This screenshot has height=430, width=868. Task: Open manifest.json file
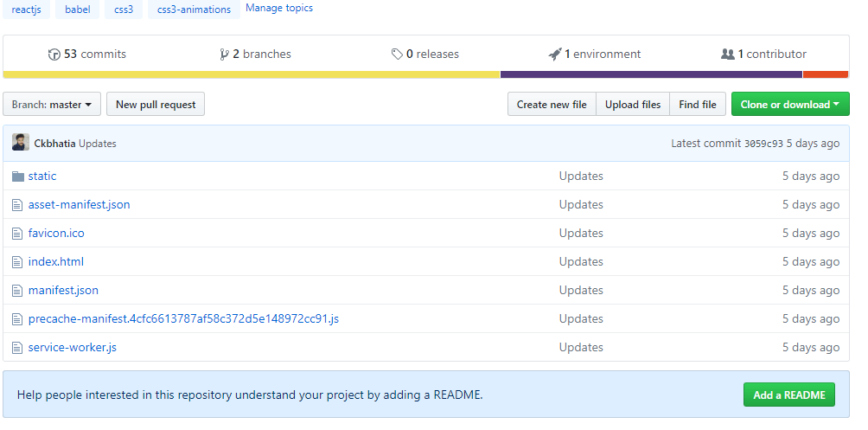tap(63, 291)
